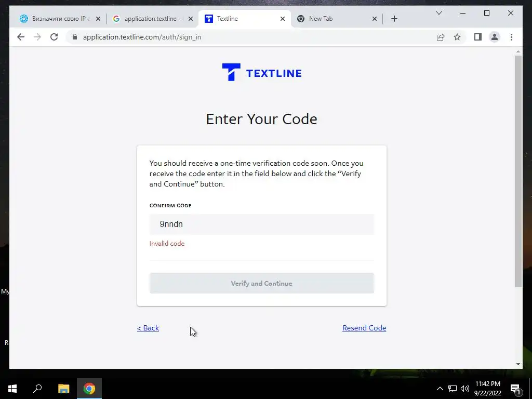532x399 pixels.
Task: Open the volume tray icon
Action: click(x=465, y=389)
